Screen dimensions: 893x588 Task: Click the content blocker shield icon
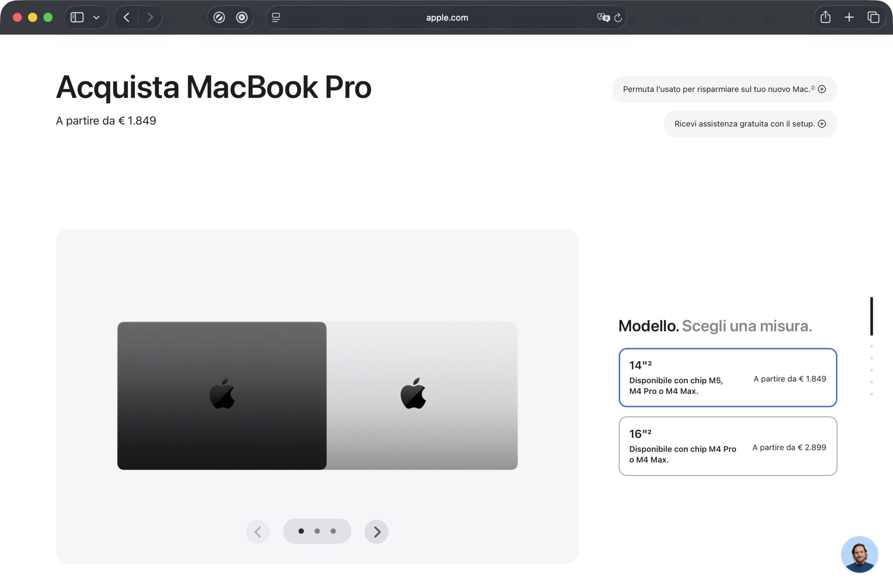219,17
